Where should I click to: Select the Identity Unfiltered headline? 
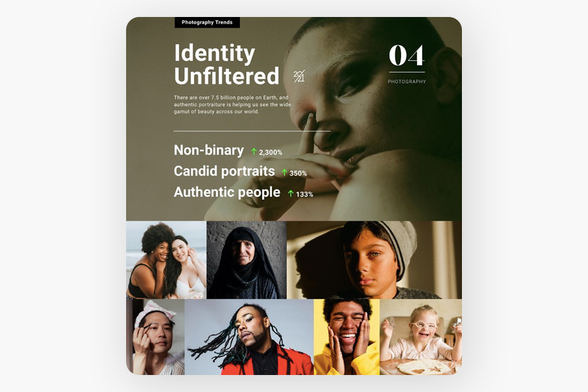click(227, 64)
